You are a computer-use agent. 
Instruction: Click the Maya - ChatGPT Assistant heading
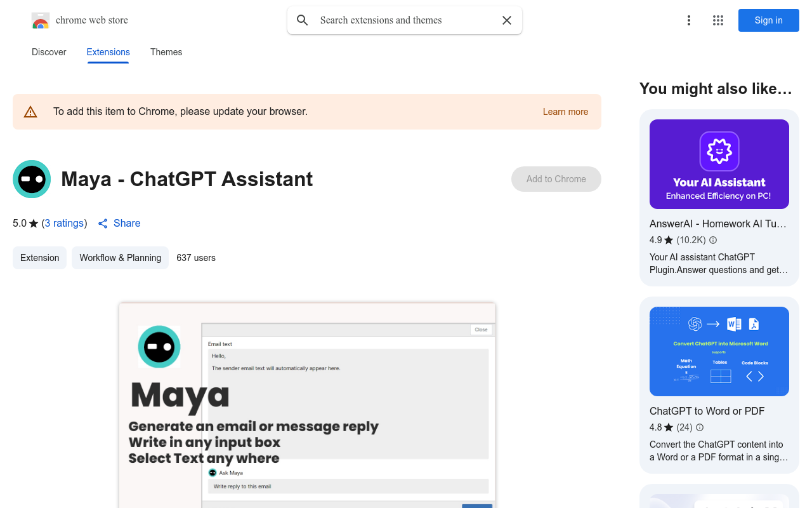(187, 179)
